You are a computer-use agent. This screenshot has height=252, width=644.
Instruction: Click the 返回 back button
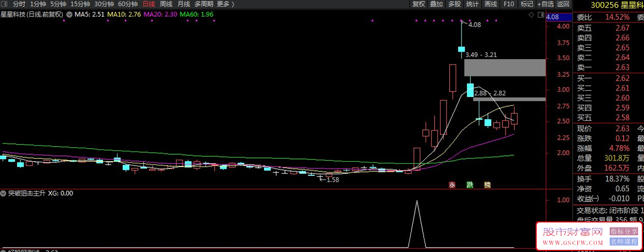coord(563,4)
